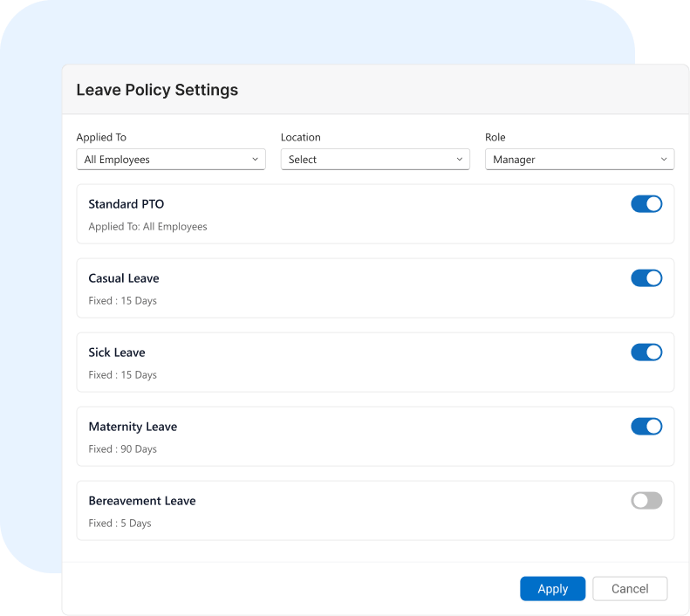
Task: Select the Sick Leave policy title
Action: click(117, 352)
